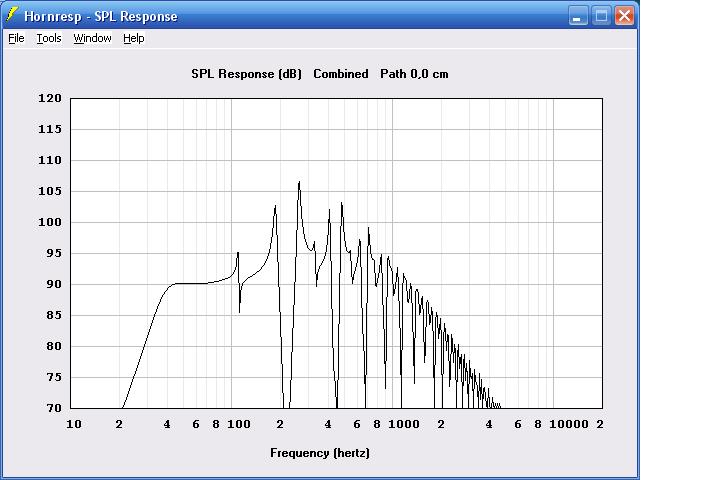Click the 95 dB y-axis label
The height and width of the screenshot is (480, 705).
click(54, 253)
